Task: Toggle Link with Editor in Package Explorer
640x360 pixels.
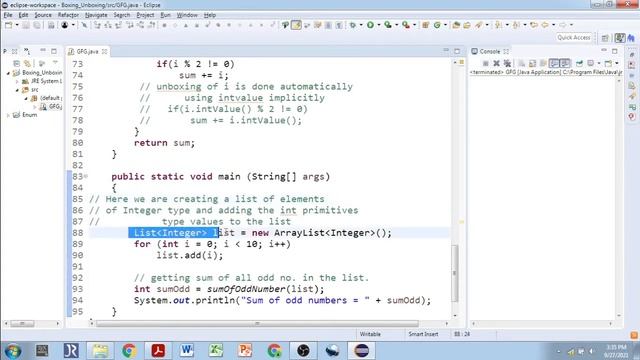Action: coord(27,64)
